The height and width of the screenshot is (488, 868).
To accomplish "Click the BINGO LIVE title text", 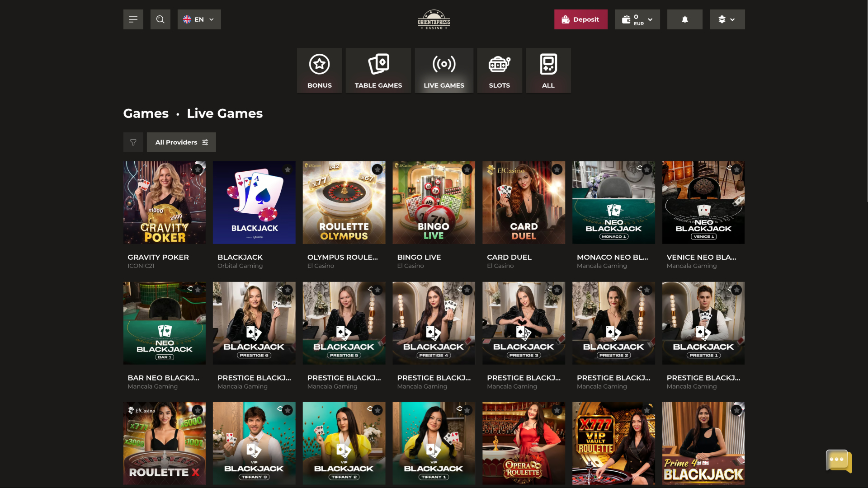I will [x=419, y=257].
